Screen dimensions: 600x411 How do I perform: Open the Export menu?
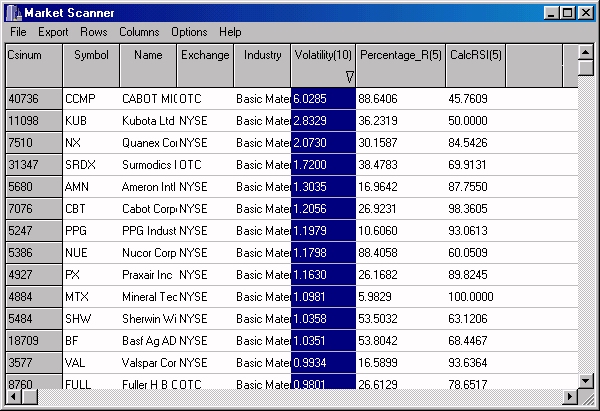53,32
